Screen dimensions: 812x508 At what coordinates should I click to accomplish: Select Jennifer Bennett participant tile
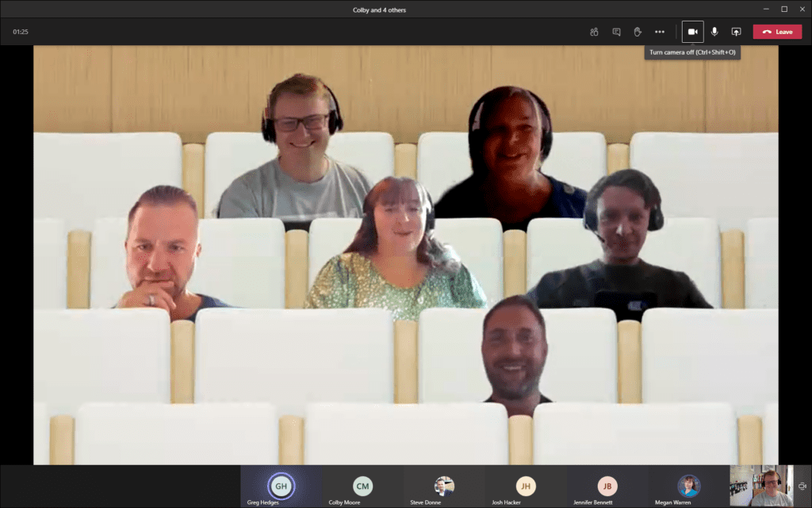607,487
